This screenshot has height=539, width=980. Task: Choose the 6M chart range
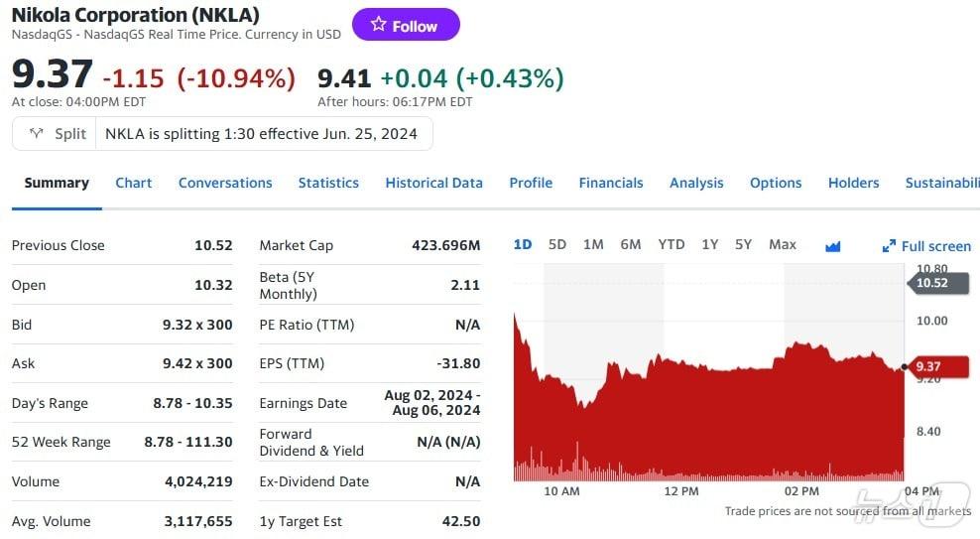(x=631, y=244)
